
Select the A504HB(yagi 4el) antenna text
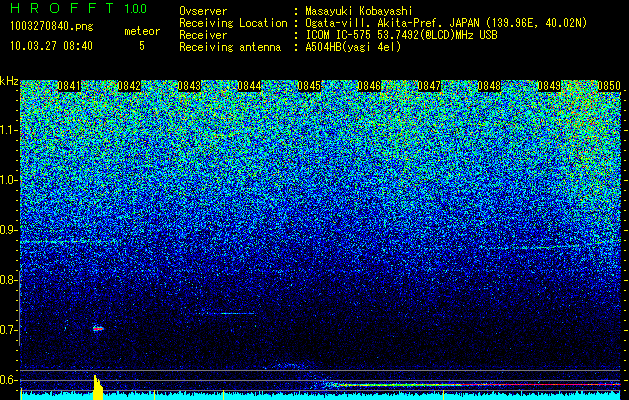[x=353, y=47]
